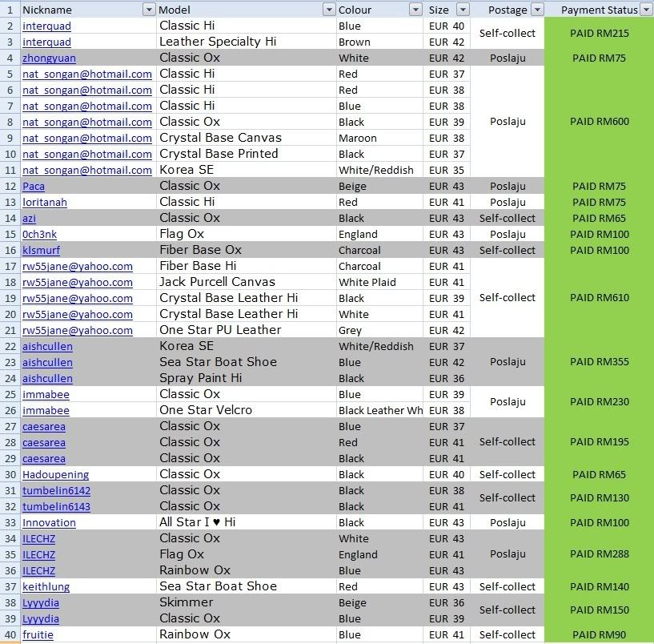The width and height of the screenshot is (654, 644).
Task: Open the fruitie nickname link
Action: (x=38, y=634)
